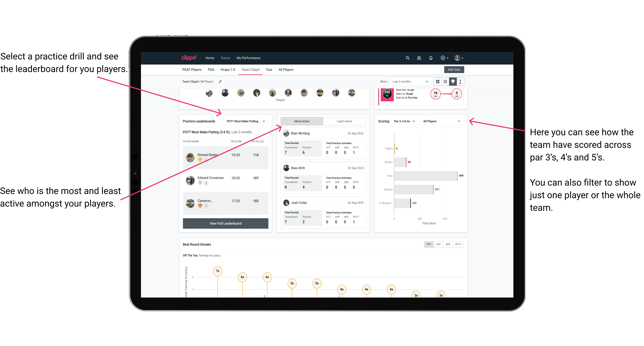
Task: Select the All Players tab
Action: tap(286, 69)
